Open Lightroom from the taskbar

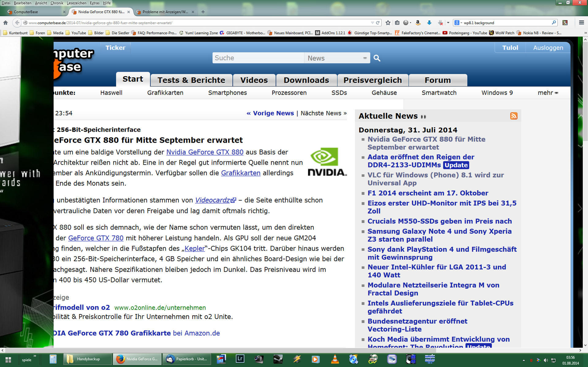(x=240, y=359)
